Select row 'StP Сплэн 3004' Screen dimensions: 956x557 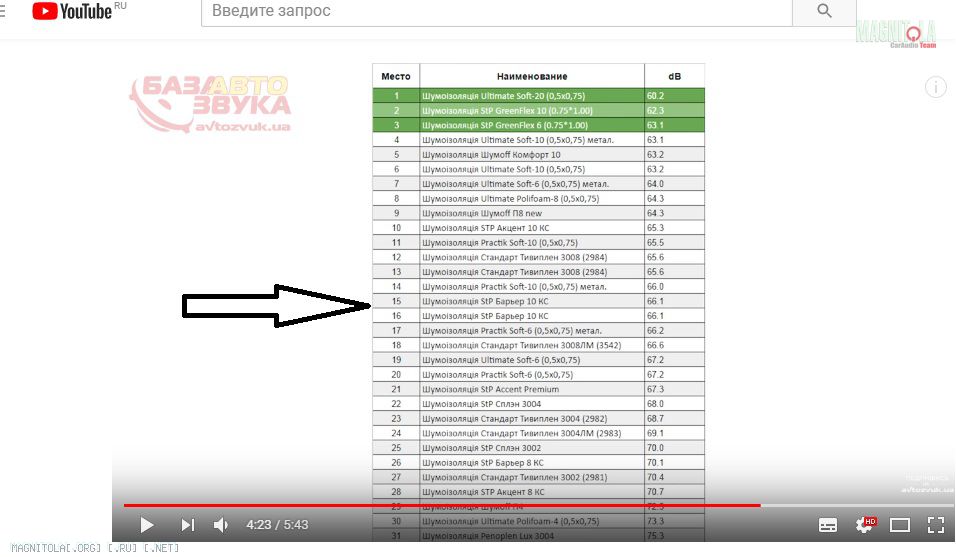[539, 403]
